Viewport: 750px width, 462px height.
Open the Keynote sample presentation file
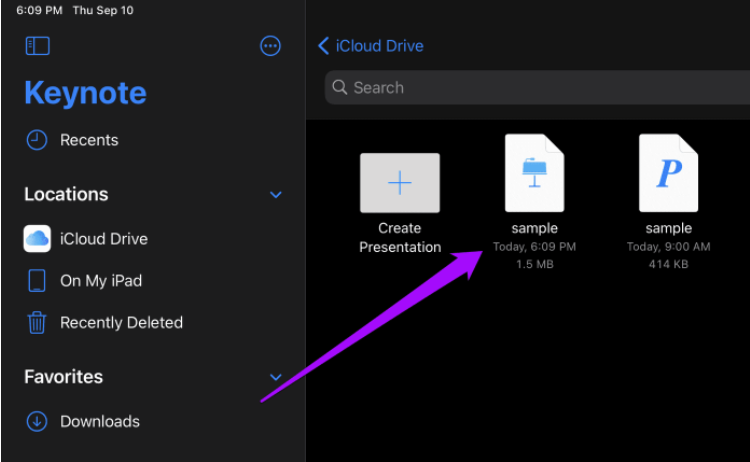coord(534,173)
